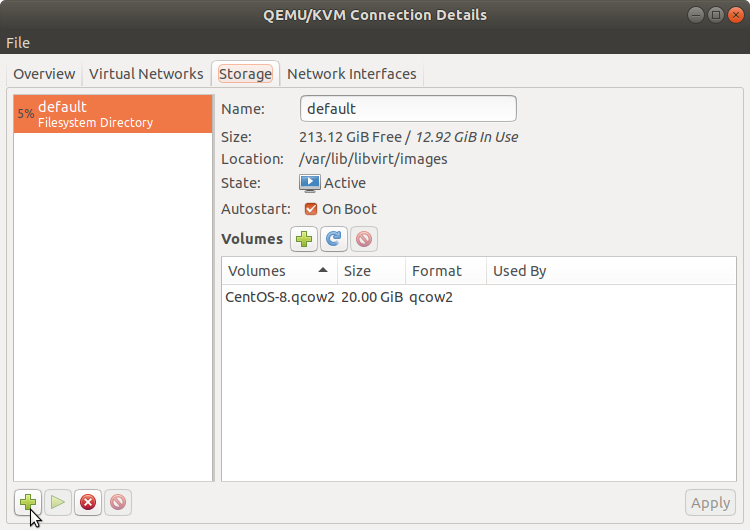This screenshot has width=750, height=530.
Task: Open the Network Interfaces tab
Action: coord(352,74)
